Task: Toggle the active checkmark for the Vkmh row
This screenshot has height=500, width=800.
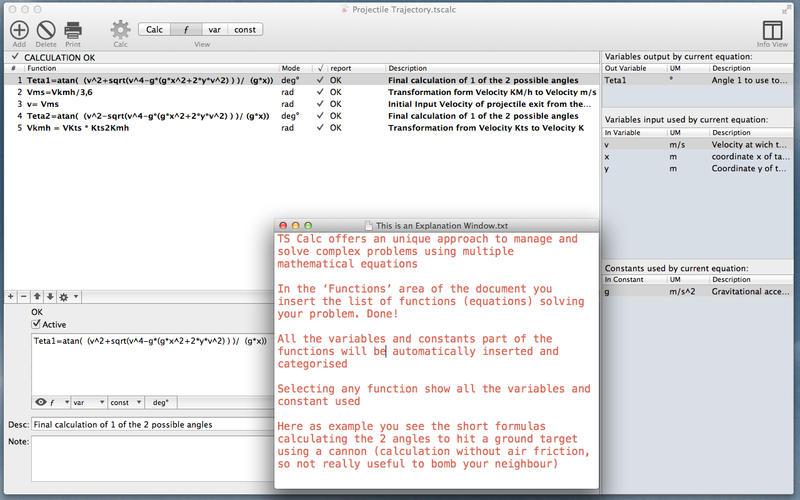Action: (319, 128)
